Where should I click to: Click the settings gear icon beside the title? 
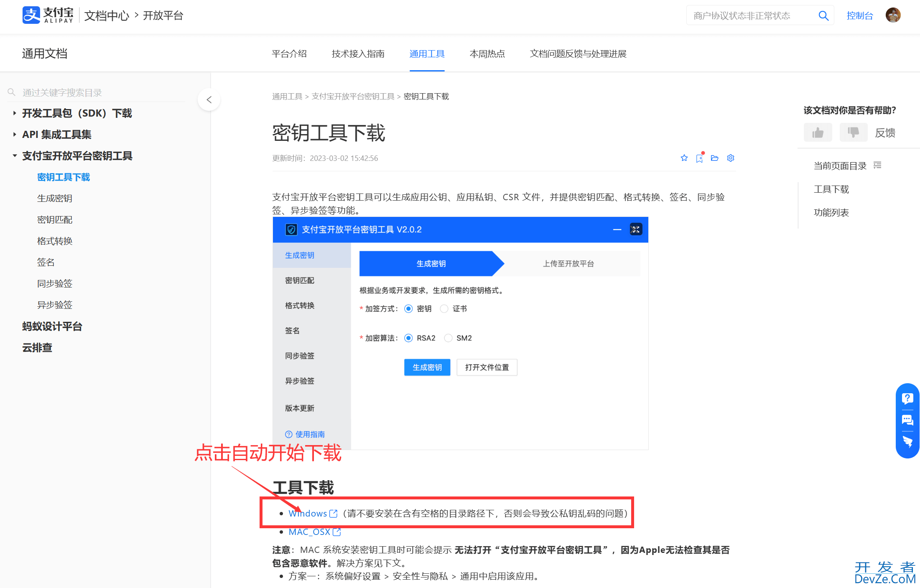731,158
